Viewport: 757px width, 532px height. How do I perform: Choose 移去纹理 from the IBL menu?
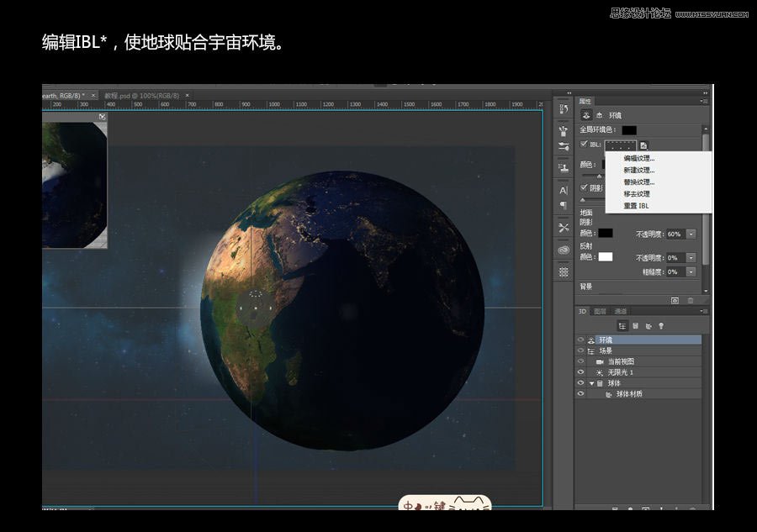coord(637,194)
